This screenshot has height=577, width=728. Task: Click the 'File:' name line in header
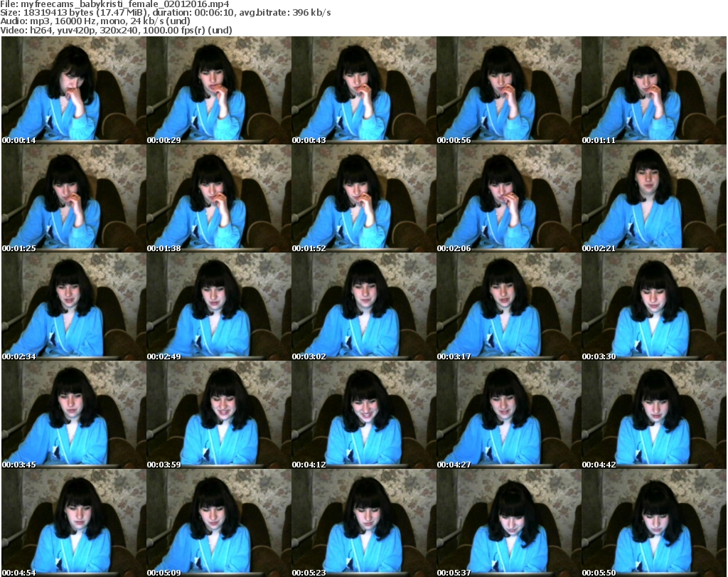coord(114,4)
